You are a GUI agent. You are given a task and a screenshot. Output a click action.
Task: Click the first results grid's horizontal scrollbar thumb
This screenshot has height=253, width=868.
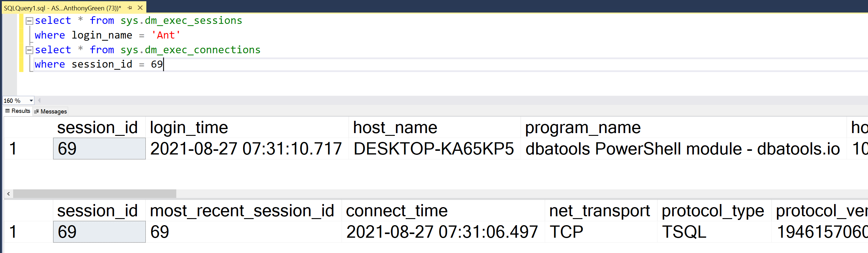coord(94,194)
